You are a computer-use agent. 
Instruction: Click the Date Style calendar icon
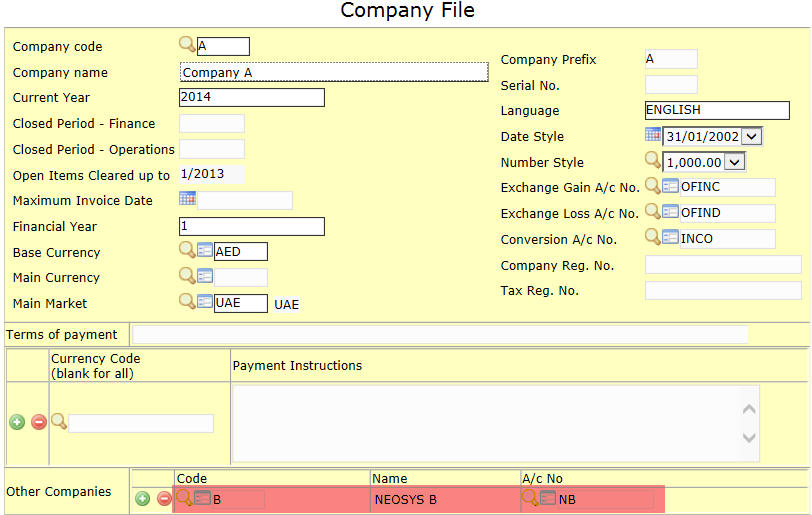click(x=653, y=135)
